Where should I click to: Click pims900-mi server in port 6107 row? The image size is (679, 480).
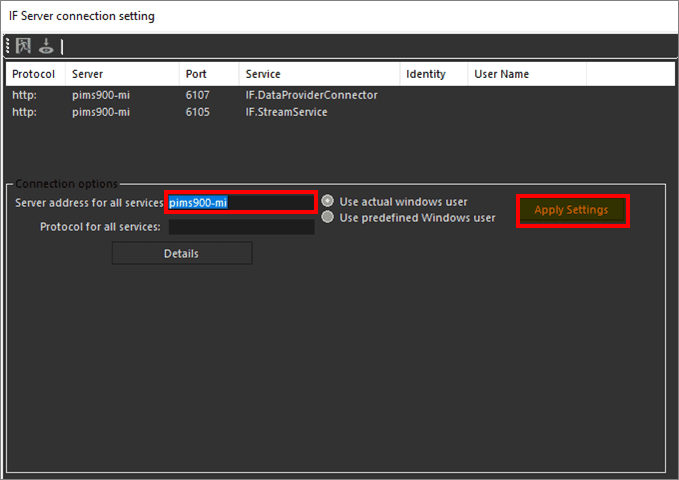click(x=101, y=95)
